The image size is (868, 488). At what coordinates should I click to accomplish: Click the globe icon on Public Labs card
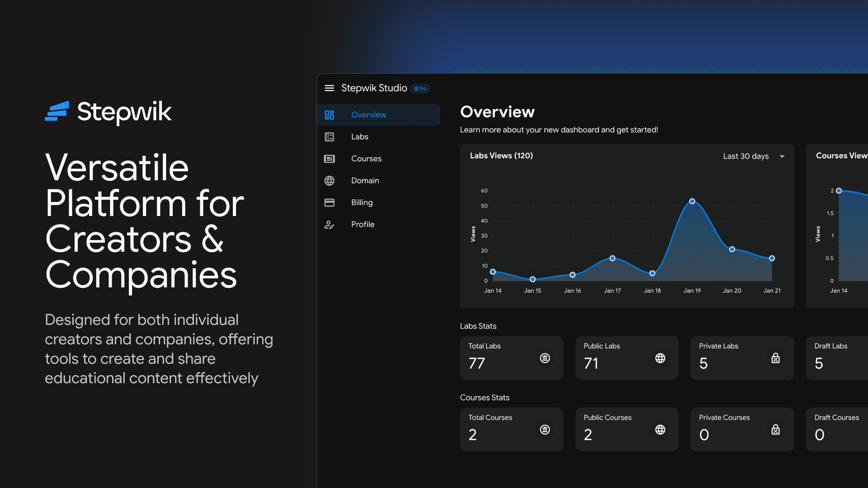point(660,358)
